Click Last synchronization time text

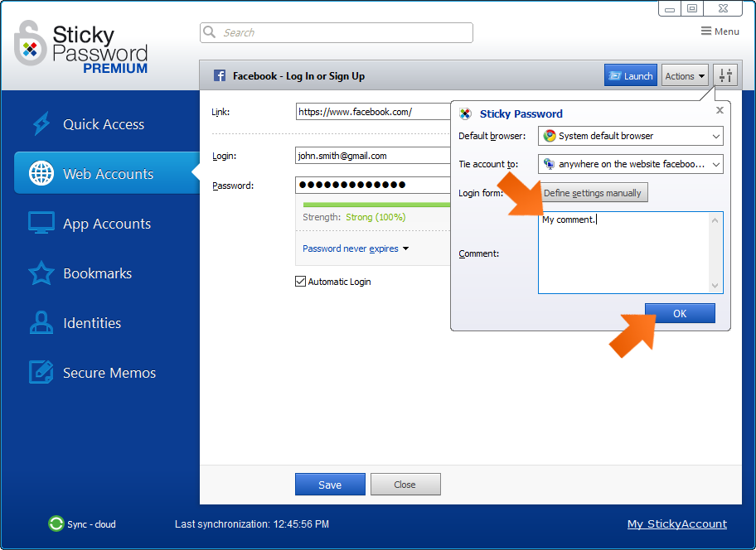(x=252, y=523)
